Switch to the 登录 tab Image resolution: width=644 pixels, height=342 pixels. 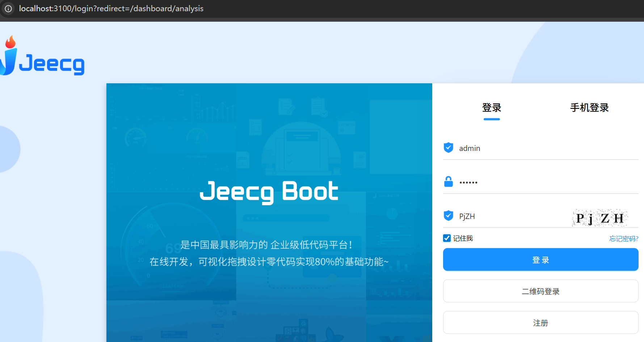coord(492,107)
